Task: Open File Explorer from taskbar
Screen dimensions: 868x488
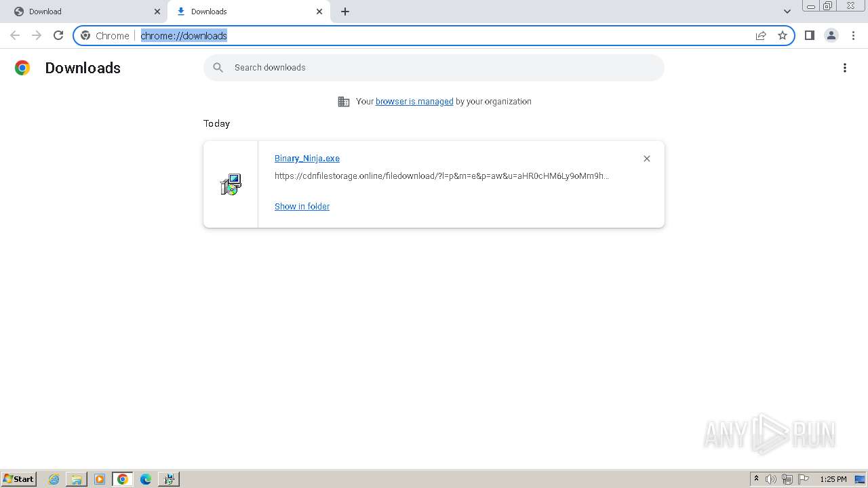Action: [x=77, y=479]
